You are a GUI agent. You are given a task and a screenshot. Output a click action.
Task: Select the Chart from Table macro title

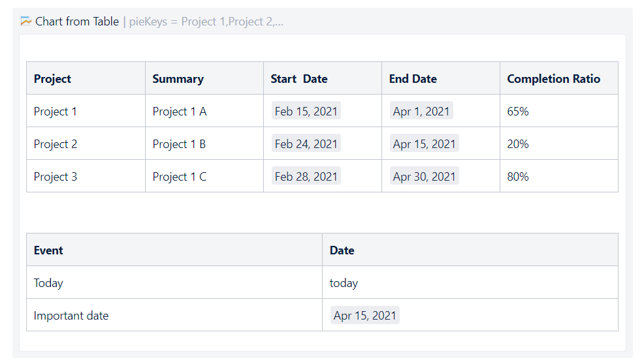coord(77,22)
